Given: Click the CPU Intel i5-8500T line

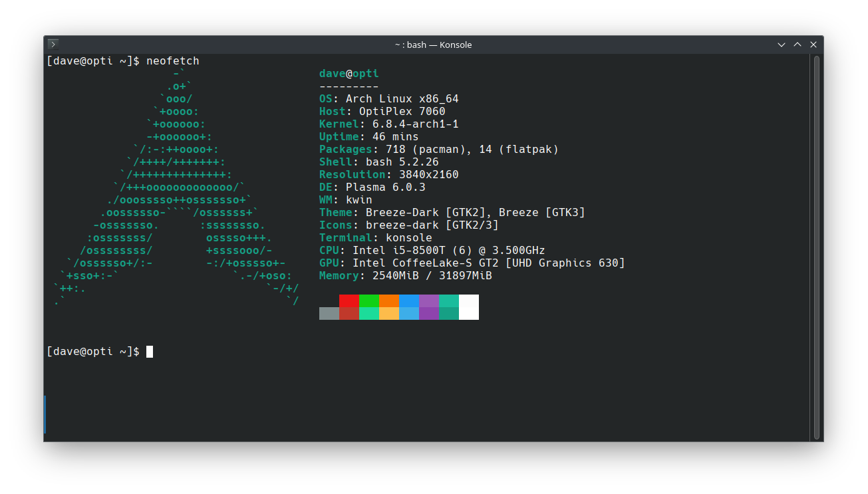Looking at the screenshot, I should 432,251.
